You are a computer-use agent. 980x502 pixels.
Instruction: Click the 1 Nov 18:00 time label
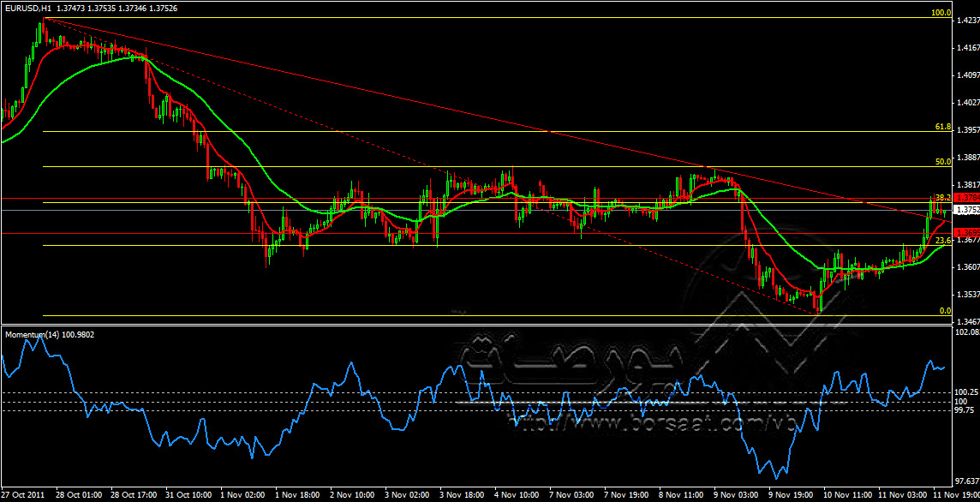297,495
